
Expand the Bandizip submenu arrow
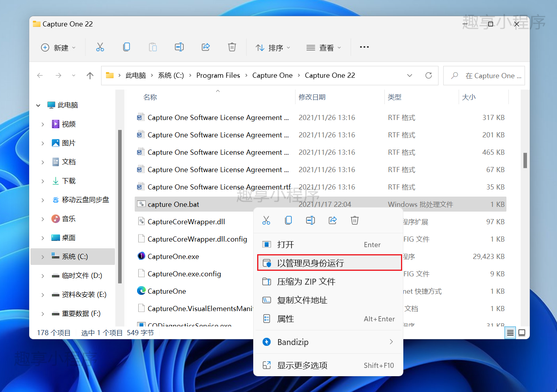click(391, 342)
